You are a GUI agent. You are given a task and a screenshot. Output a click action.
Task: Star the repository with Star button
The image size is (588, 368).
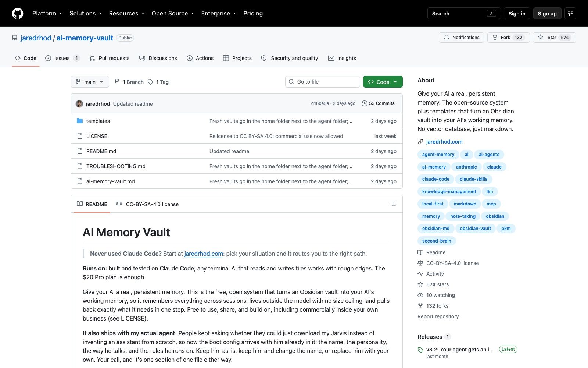click(554, 38)
